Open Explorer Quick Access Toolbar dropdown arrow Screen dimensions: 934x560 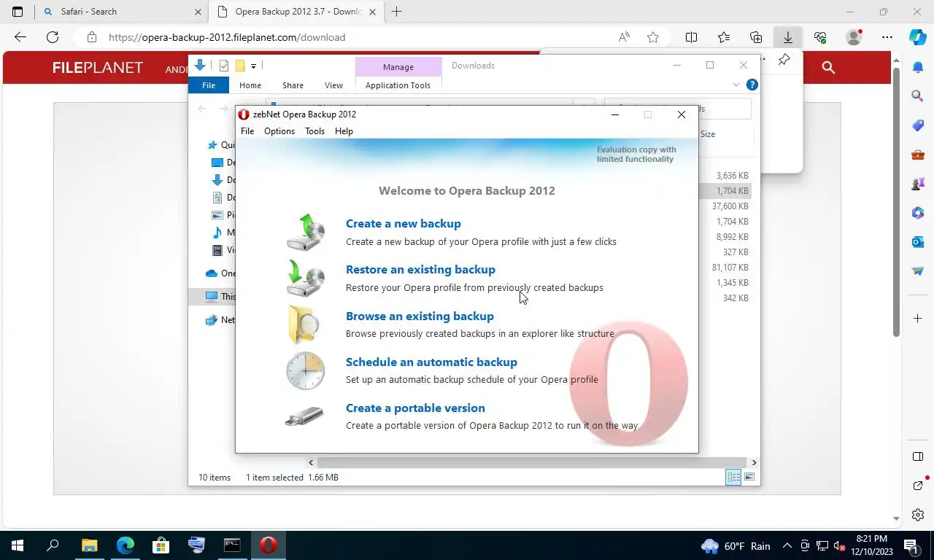click(x=253, y=66)
